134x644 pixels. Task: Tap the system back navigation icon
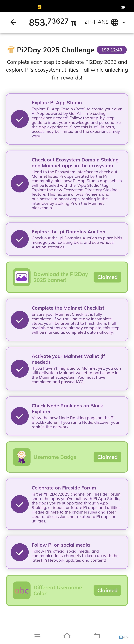[97, 636]
